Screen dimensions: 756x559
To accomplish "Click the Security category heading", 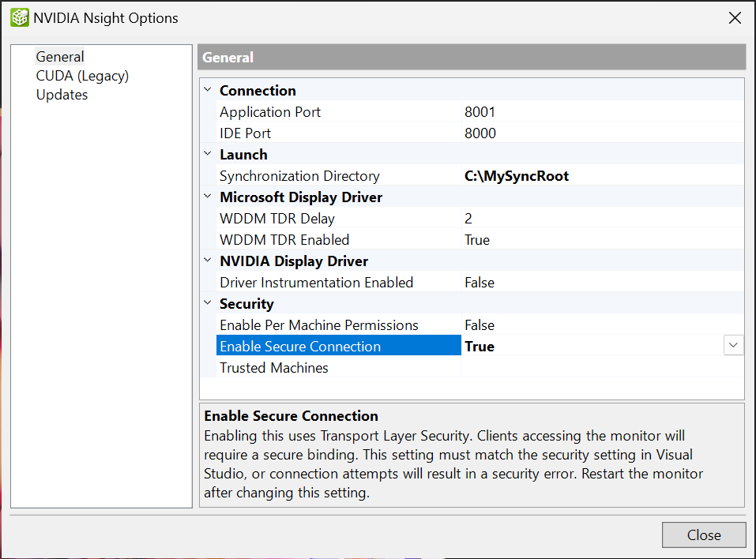I will 246,304.
